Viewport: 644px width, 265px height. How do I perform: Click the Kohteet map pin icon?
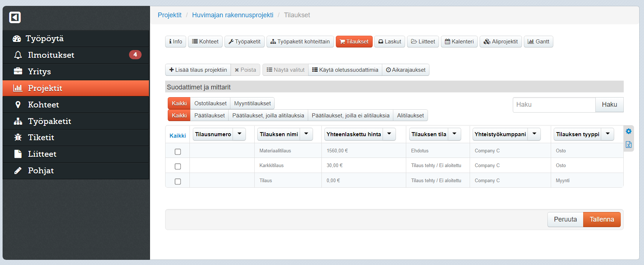[18, 105]
